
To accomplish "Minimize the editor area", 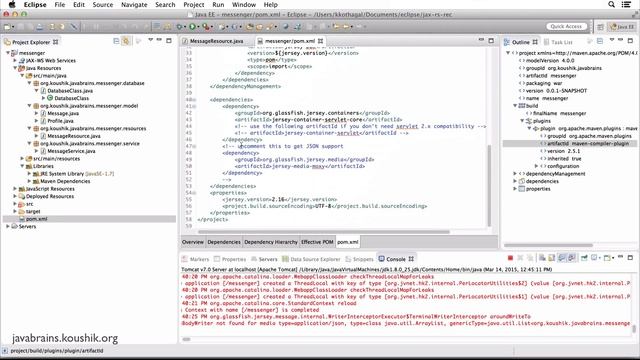I will tap(481, 40).
